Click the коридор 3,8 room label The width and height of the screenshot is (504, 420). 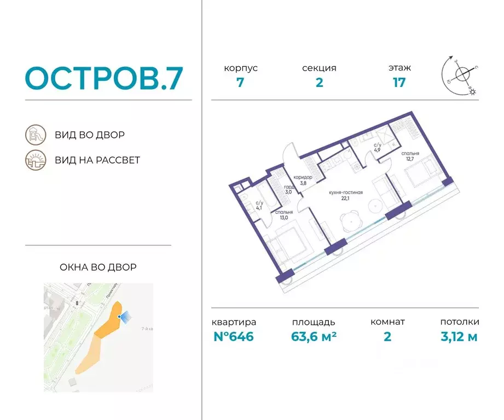[303, 180]
